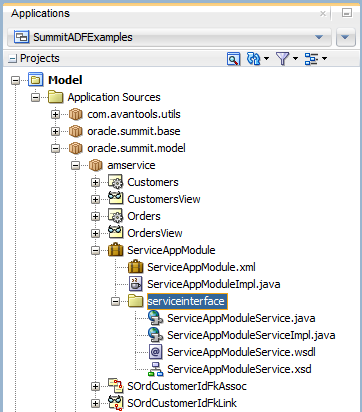Open the SummitADFExamples application dropdown
Screen dimensions: 362x412
[x=169, y=37]
